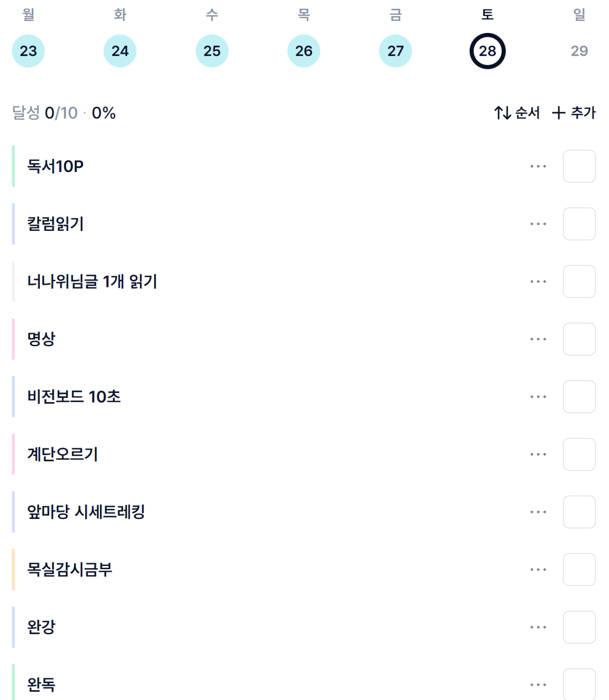The height and width of the screenshot is (700, 609).
Task: Click the three dots beside 목실감시금부
Action: click(538, 570)
